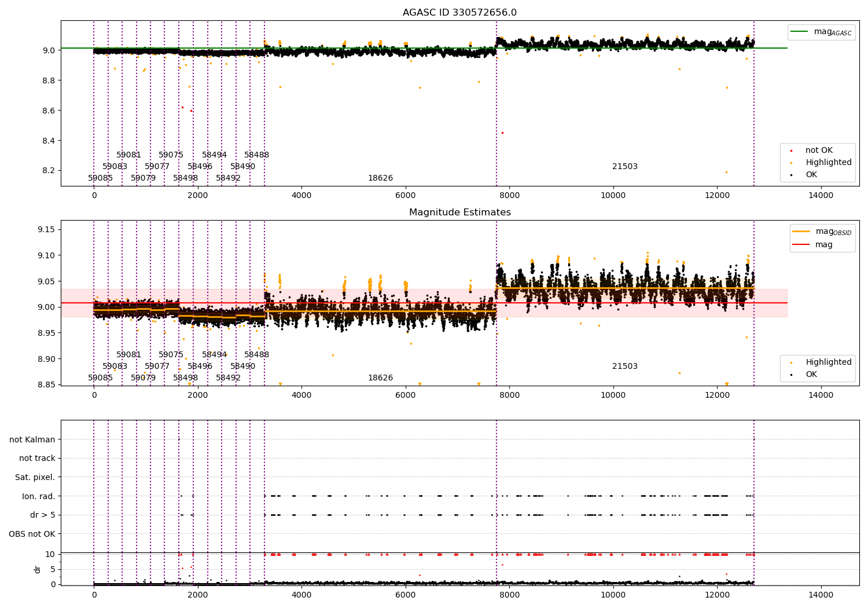Click obsid label 18626 in the Magnitude Estimates plot
The width and height of the screenshot is (868, 608).
pos(381,378)
